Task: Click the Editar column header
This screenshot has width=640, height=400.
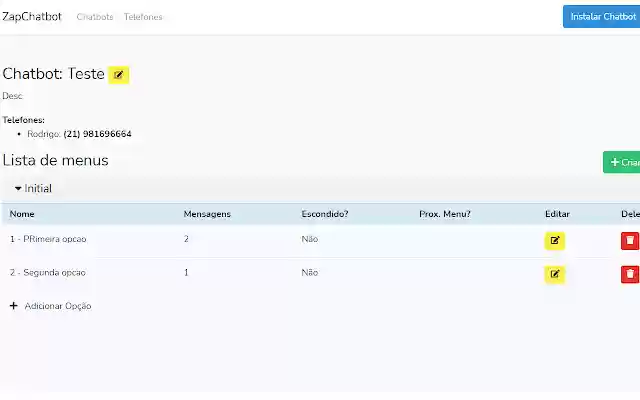Action: (557, 214)
